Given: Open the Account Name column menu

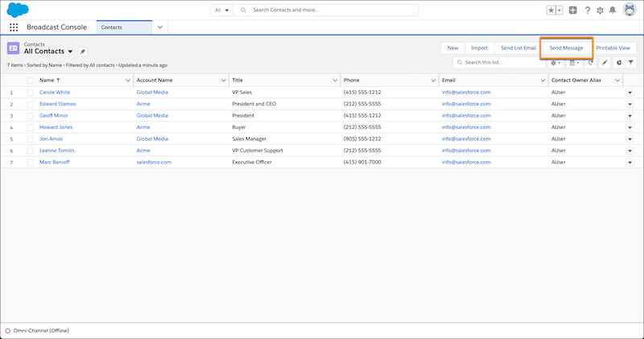Looking at the screenshot, I should [x=224, y=81].
